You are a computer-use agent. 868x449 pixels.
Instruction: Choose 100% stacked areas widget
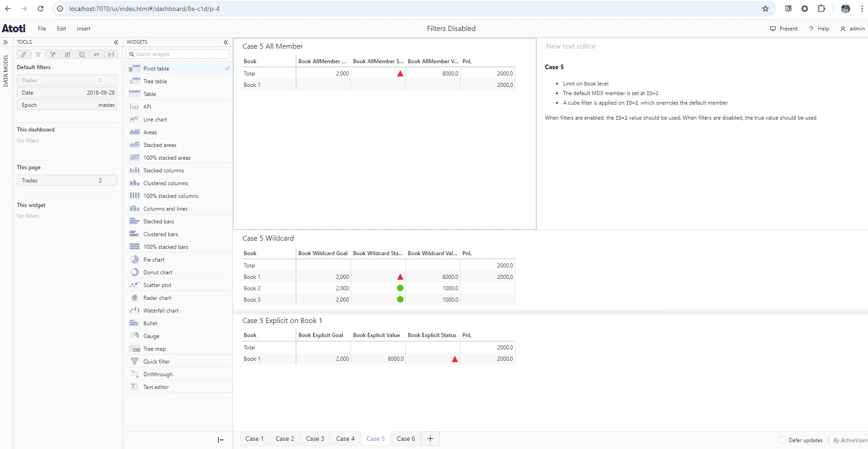click(x=178, y=157)
